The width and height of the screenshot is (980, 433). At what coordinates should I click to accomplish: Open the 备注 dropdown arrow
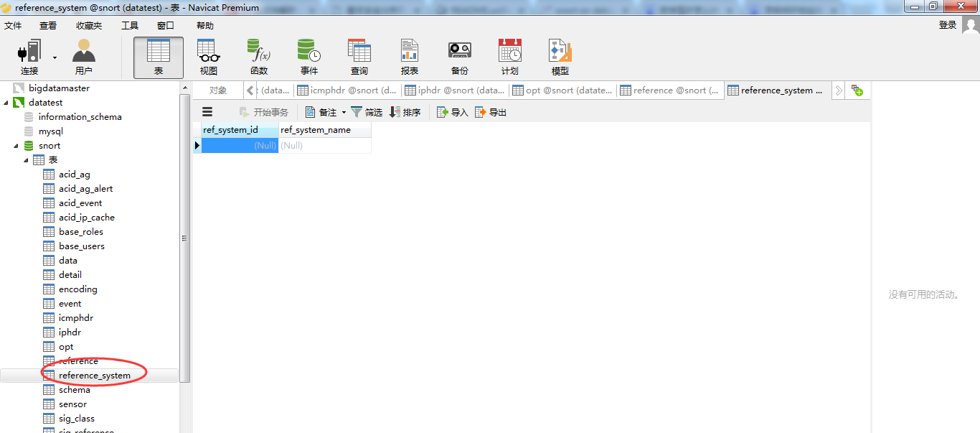click(x=344, y=112)
